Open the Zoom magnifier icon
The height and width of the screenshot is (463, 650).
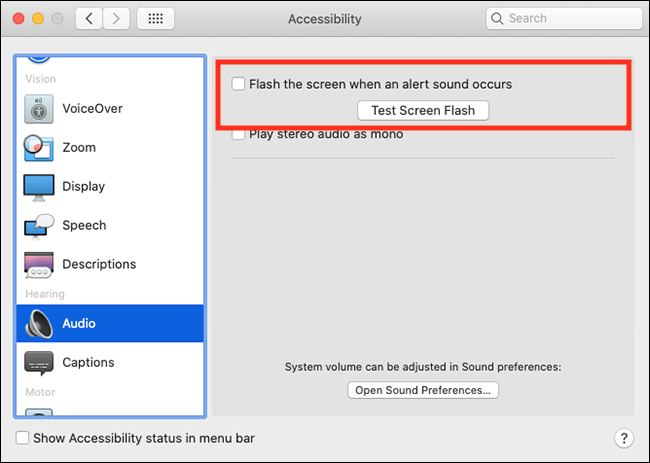coord(39,148)
